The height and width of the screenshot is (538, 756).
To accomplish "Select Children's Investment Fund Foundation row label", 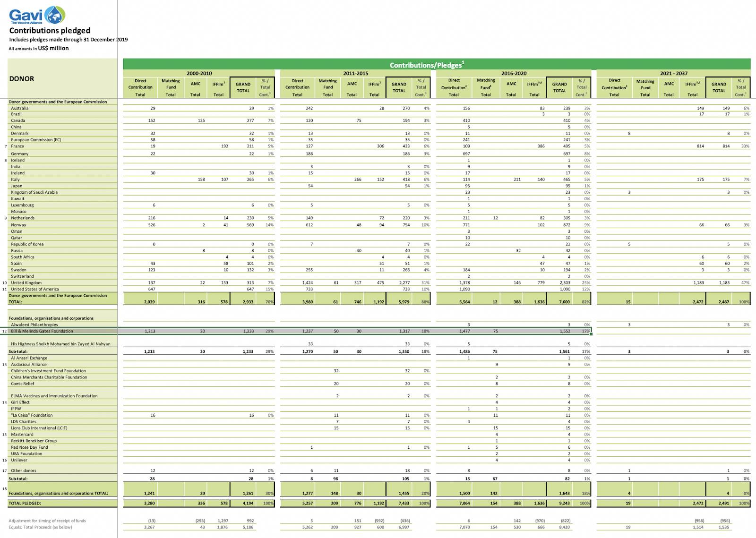I will point(49,371).
